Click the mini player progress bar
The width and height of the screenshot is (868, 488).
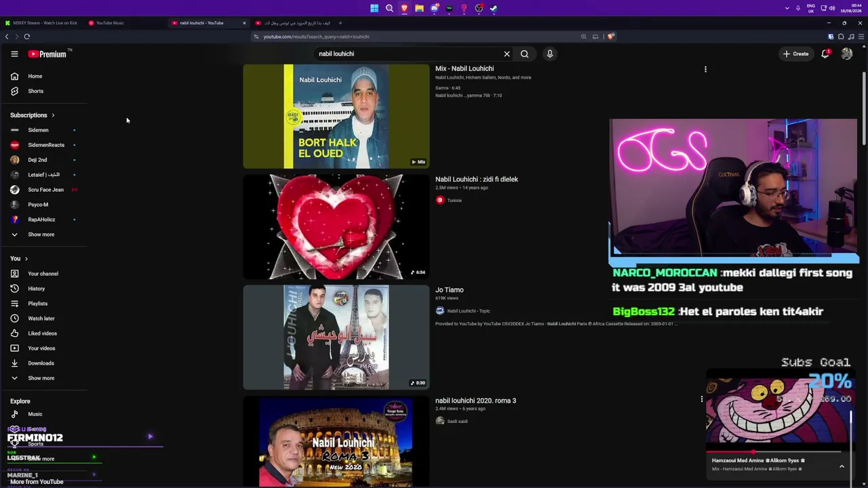pos(774,451)
